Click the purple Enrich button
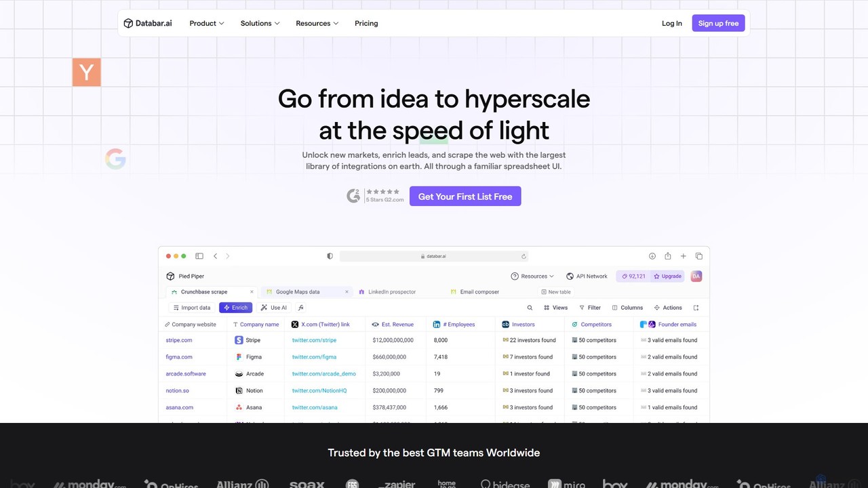 [x=235, y=308]
